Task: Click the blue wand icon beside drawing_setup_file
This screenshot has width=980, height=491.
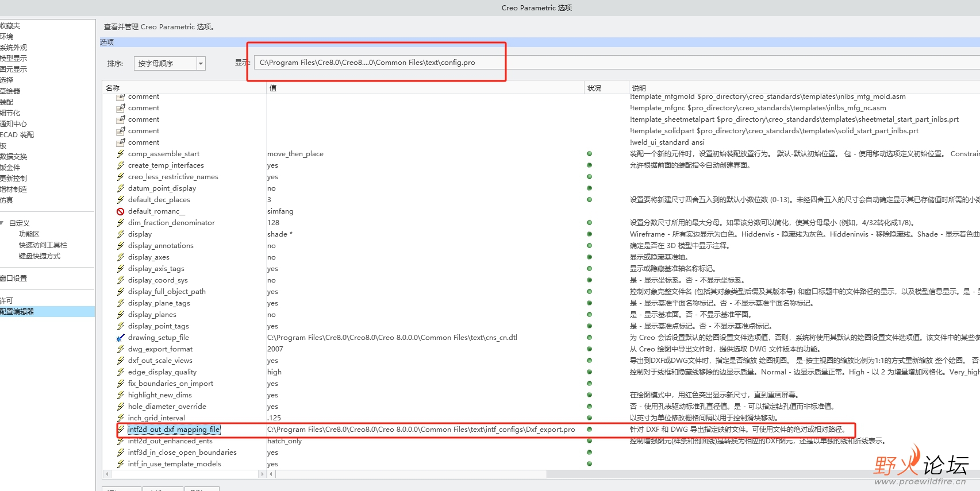Action: pos(121,338)
